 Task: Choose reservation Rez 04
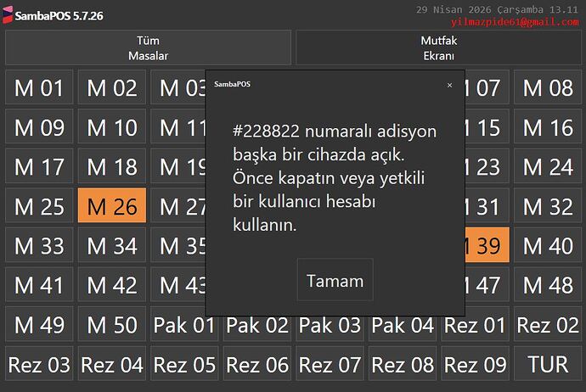(x=112, y=364)
